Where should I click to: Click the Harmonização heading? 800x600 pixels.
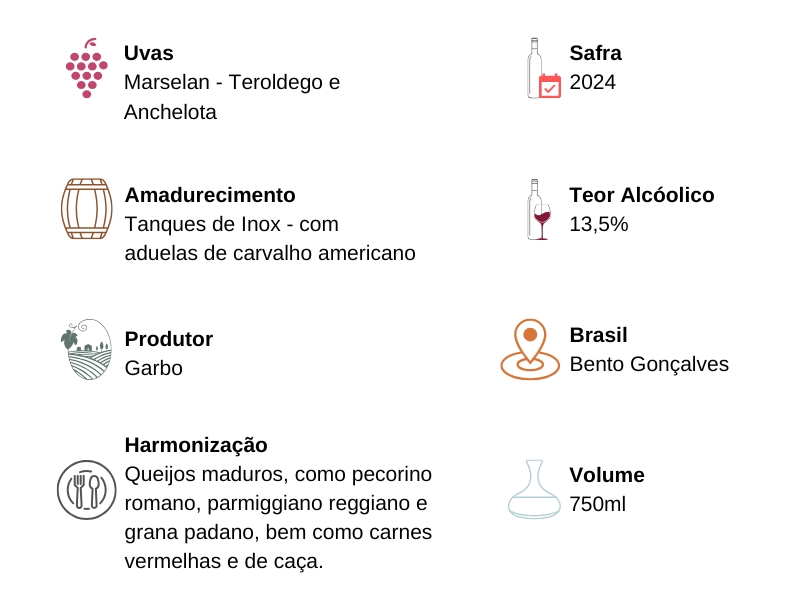(x=196, y=445)
